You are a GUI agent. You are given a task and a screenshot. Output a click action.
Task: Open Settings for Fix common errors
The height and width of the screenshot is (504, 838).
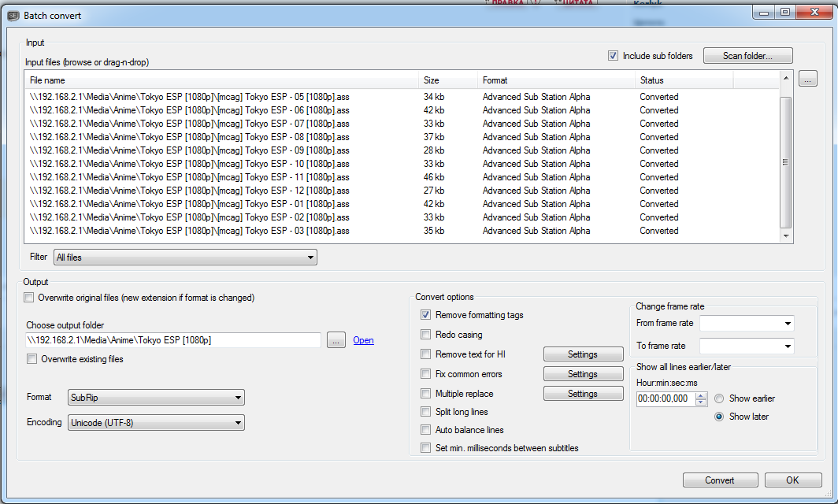pyautogui.click(x=582, y=374)
